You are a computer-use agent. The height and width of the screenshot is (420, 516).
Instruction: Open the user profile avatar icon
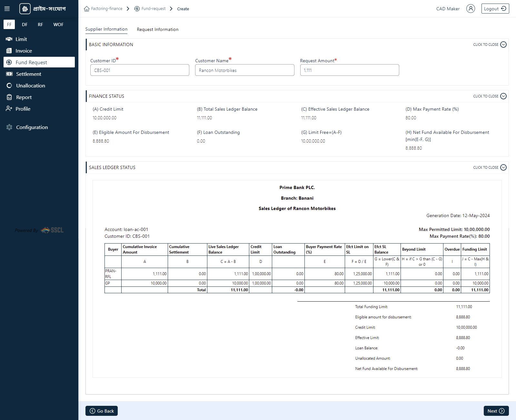click(471, 9)
